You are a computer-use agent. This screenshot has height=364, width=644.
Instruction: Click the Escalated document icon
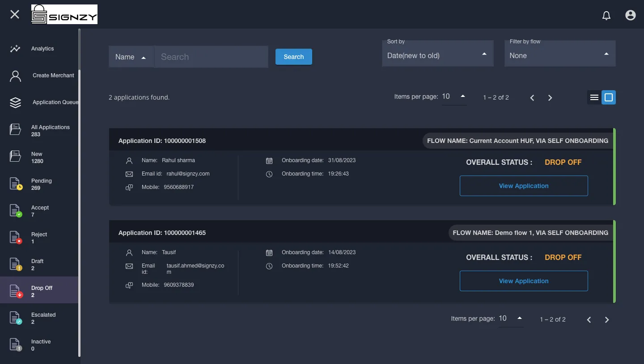tap(16, 318)
